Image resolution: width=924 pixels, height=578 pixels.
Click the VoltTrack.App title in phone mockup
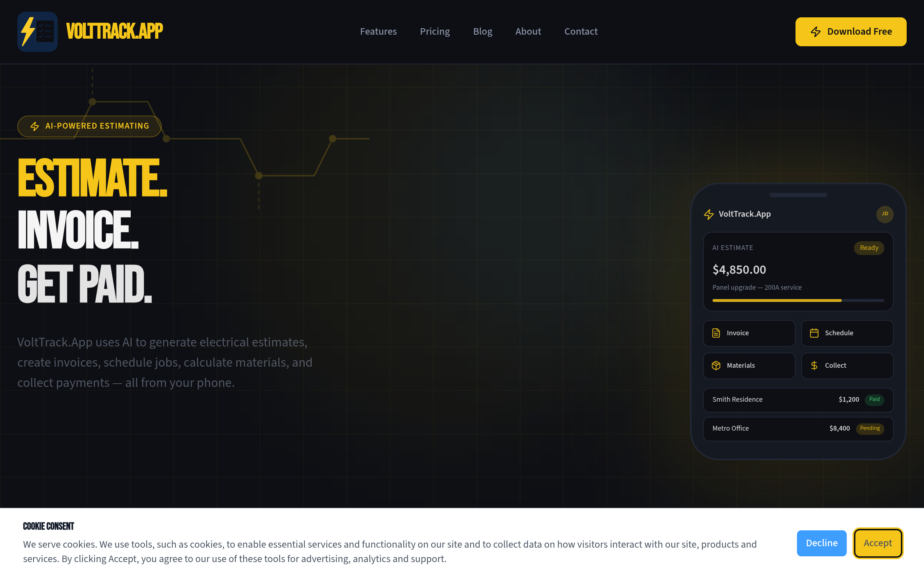point(745,215)
